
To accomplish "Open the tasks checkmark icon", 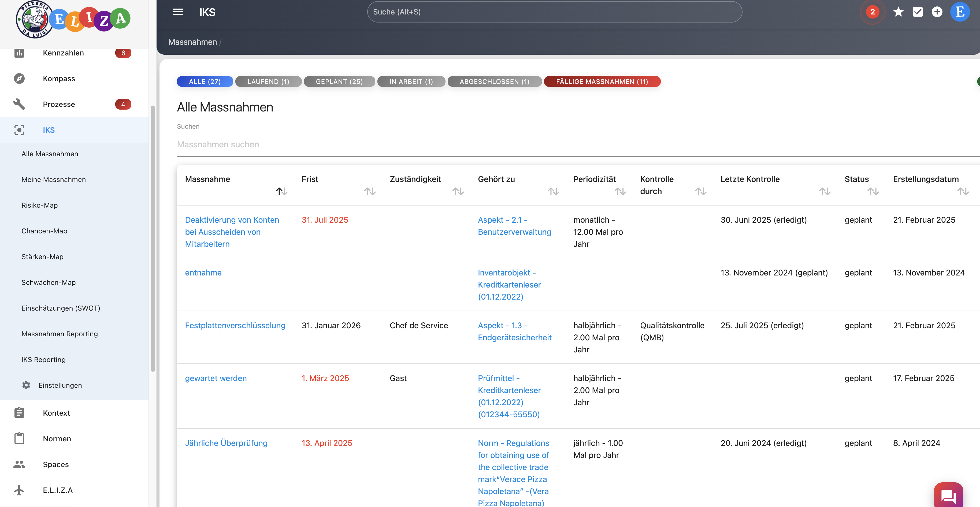I will 918,12.
